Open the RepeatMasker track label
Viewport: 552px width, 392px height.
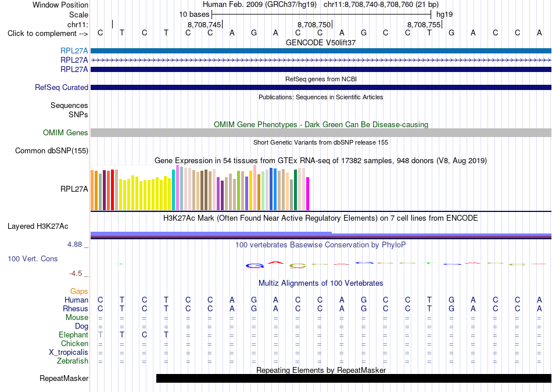pyautogui.click(x=64, y=378)
